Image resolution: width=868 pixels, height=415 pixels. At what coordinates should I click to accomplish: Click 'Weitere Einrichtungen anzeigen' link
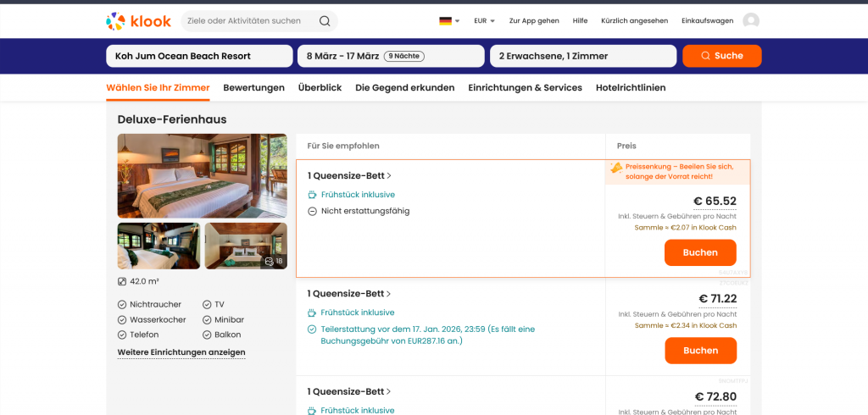[181, 352]
